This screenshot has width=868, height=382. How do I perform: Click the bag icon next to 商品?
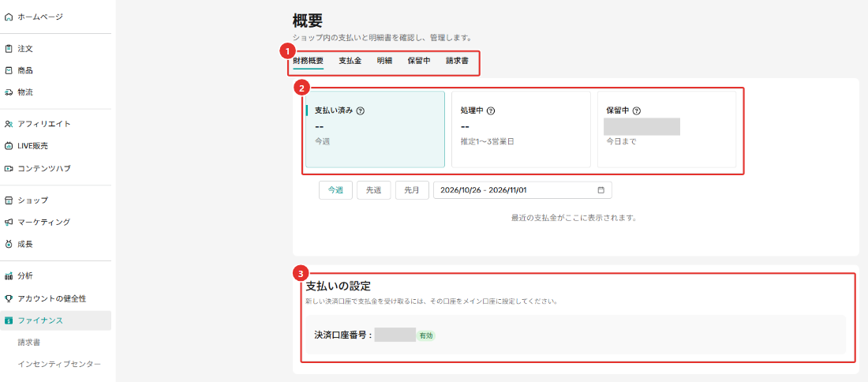click(9, 70)
